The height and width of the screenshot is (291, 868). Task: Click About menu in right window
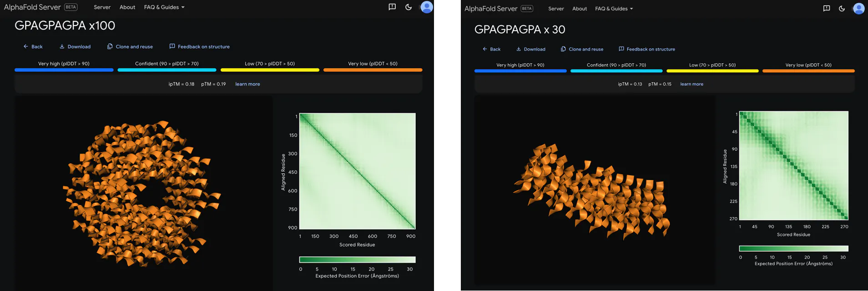coord(580,9)
